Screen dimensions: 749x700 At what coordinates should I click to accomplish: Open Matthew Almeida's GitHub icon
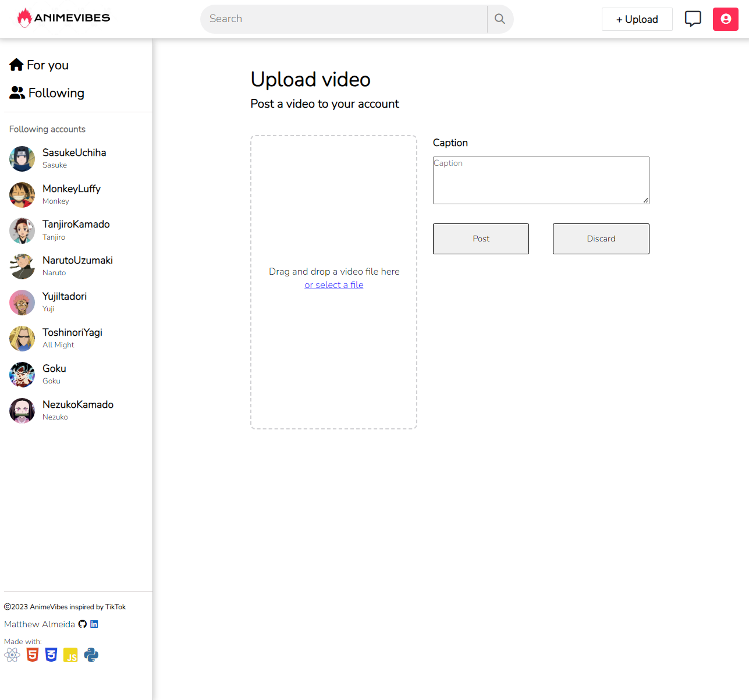tap(83, 624)
